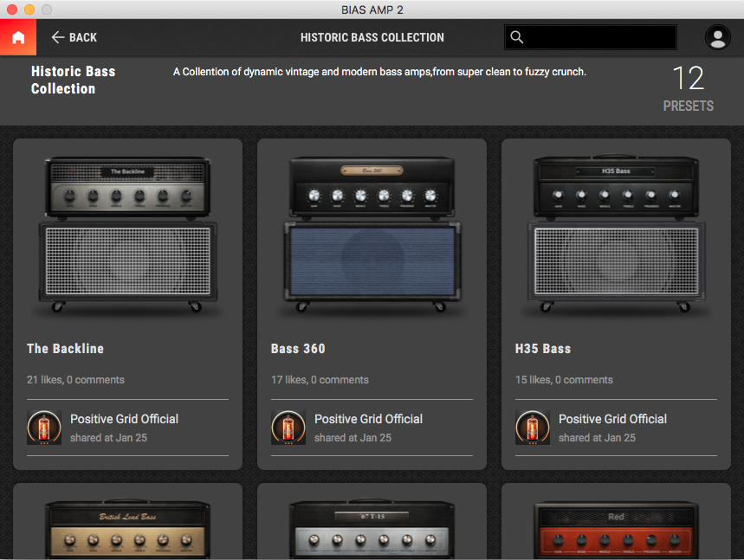Go back using the BACK arrow
This screenshot has width=744, height=560.
pos(74,37)
